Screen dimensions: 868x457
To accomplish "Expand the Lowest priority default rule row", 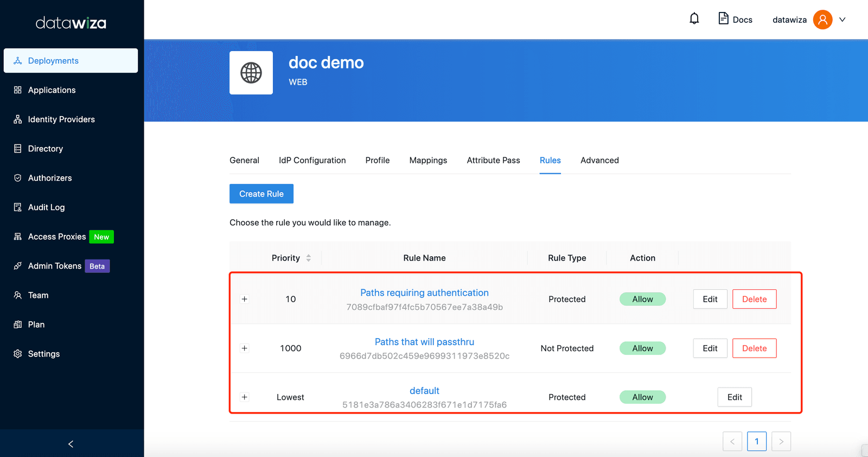I will click(x=245, y=397).
